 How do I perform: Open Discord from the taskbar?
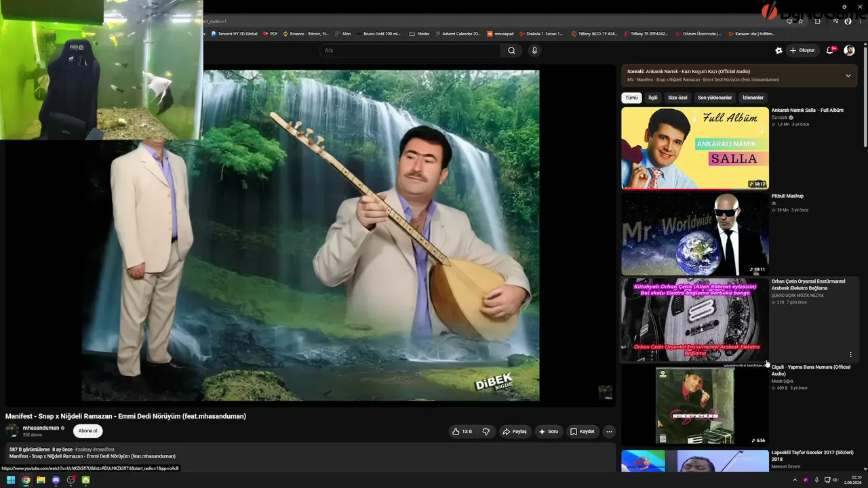tap(56, 480)
